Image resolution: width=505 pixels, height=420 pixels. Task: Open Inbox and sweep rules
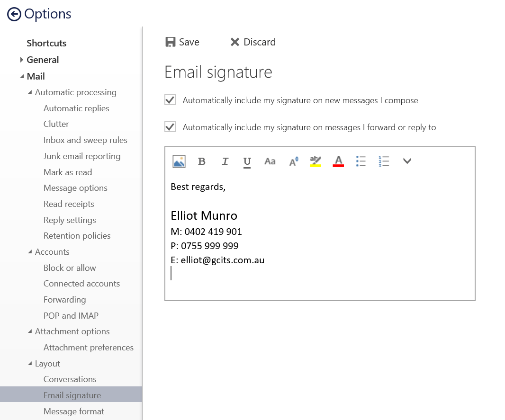coord(85,140)
